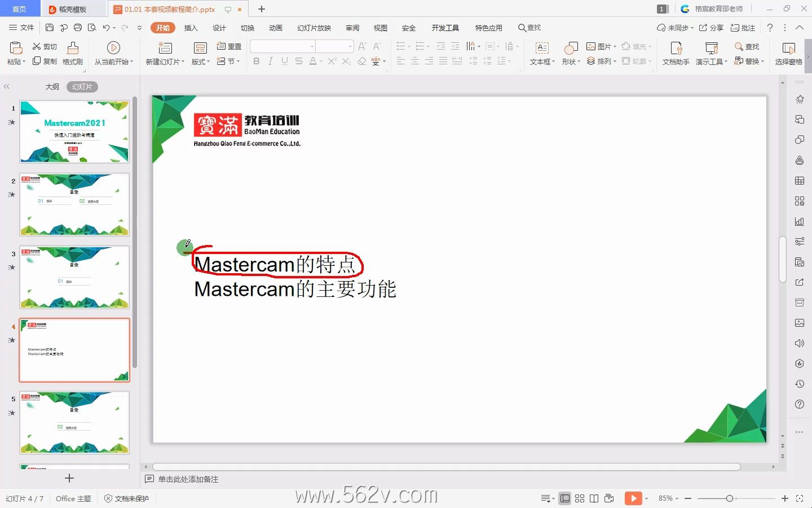Click the zoom slider handle

(730, 498)
